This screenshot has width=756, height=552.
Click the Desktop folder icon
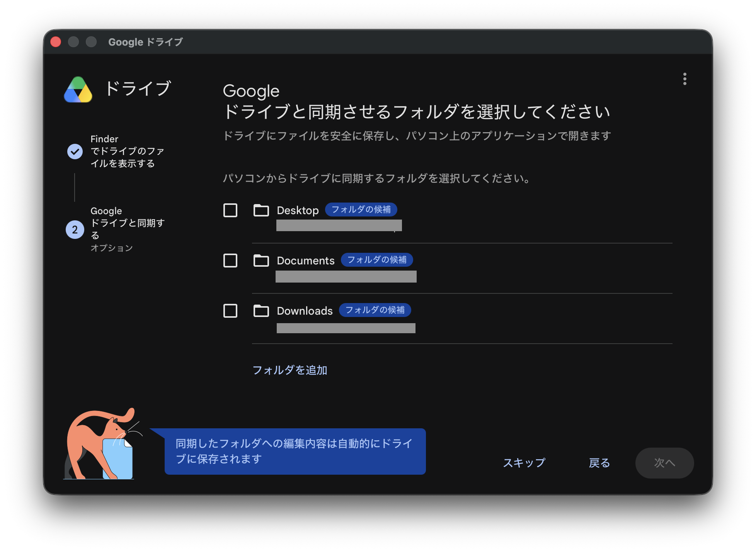(261, 210)
